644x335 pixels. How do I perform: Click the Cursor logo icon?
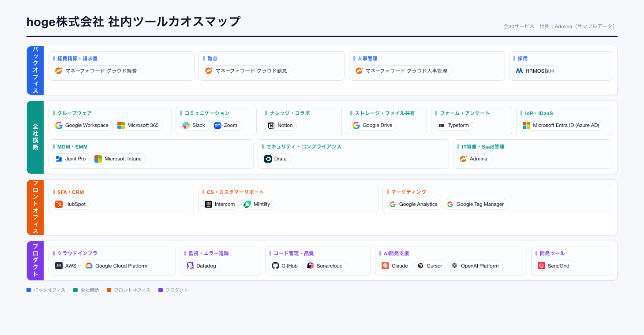420,266
